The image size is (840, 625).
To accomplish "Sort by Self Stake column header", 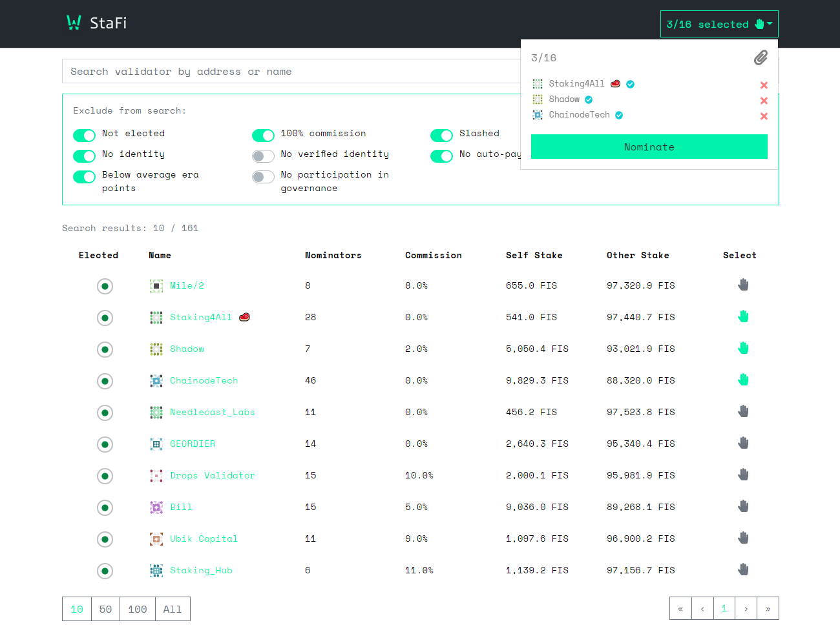I will click(534, 255).
